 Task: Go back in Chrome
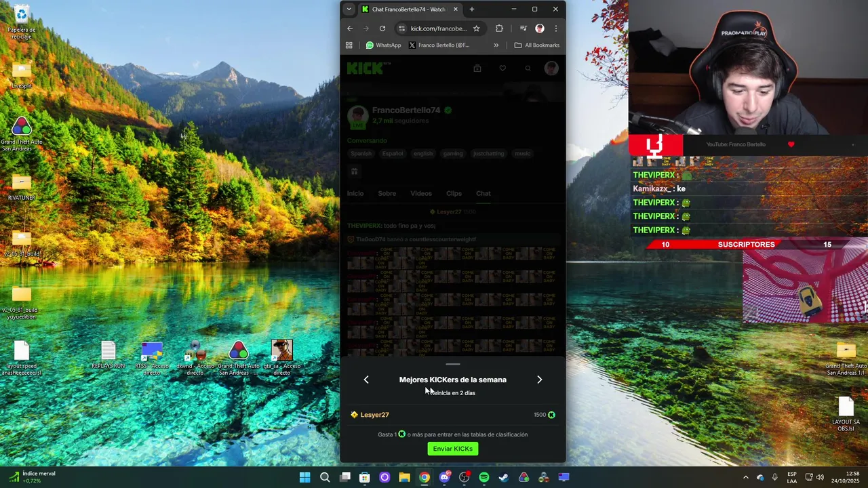[350, 28]
